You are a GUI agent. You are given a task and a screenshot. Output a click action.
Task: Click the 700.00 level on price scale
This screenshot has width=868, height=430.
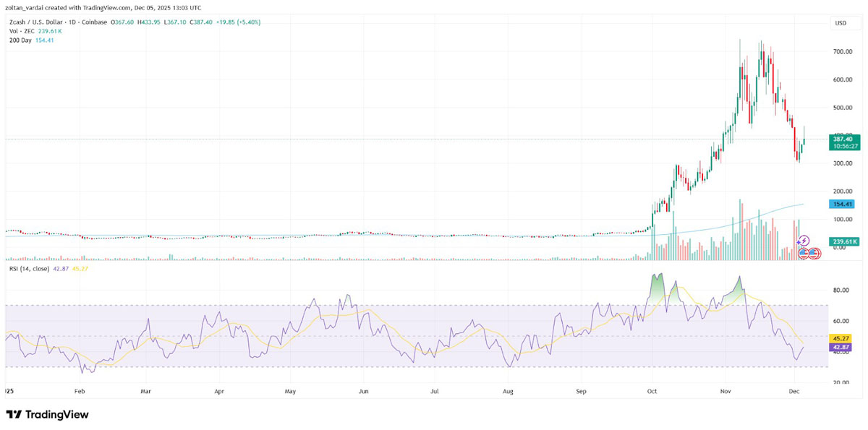click(x=841, y=52)
